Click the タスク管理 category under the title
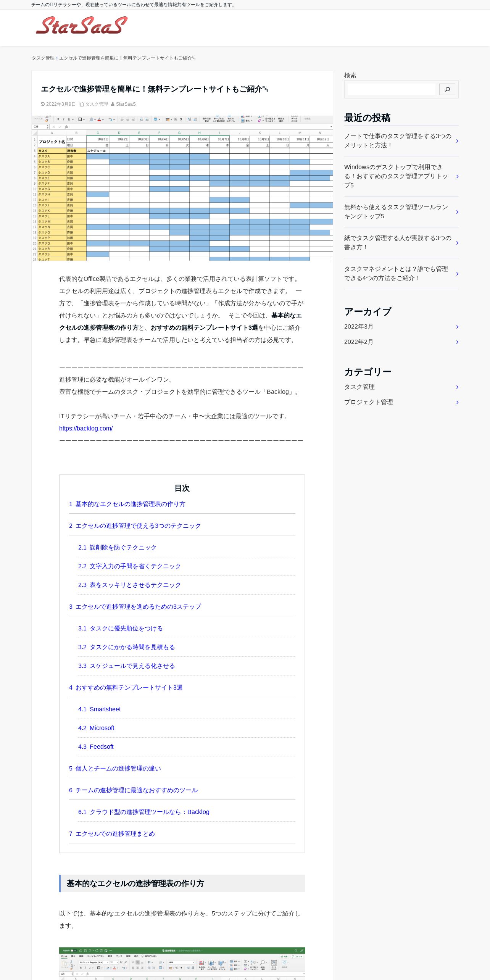 (x=97, y=104)
